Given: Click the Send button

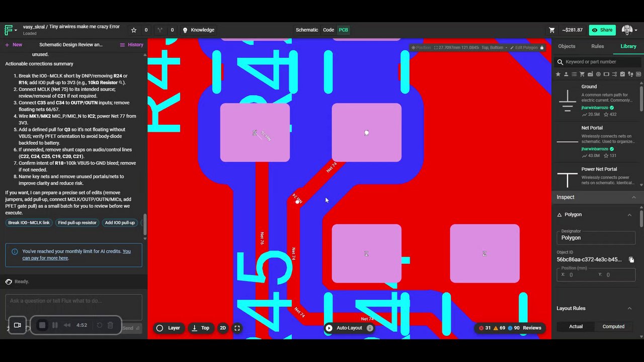Looking at the screenshot, I should [131, 328].
